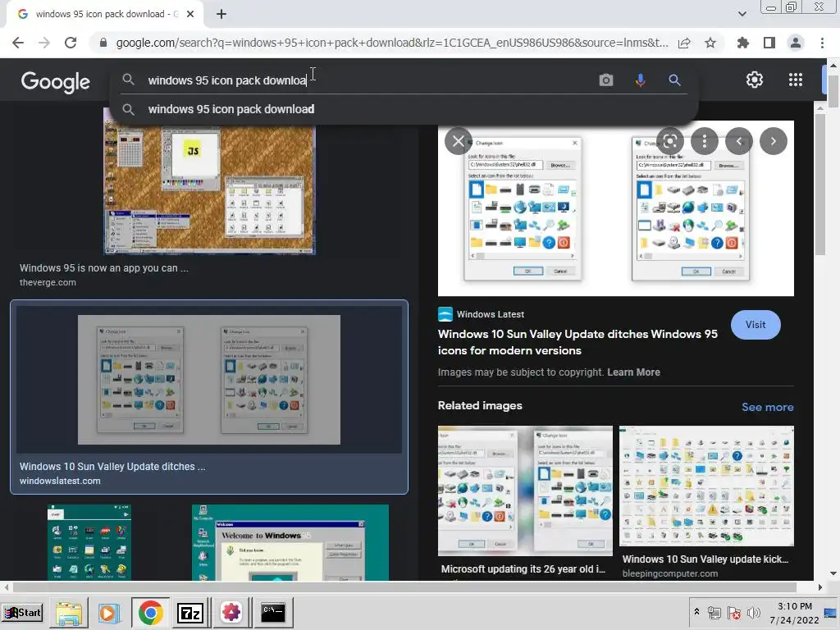840x630 pixels.
Task: Open Windows 10 Sun Valley article title
Action: point(577,342)
